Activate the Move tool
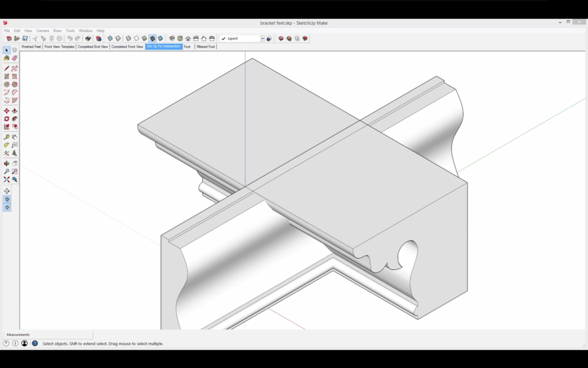The height and width of the screenshot is (368, 588). click(x=7, y=111)
